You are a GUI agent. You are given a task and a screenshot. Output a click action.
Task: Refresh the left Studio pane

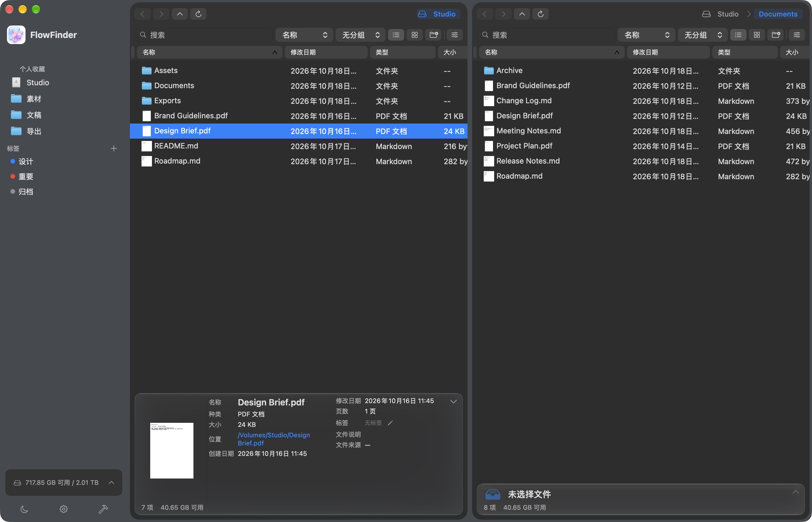pyautogui.click(x=198, y=14)
